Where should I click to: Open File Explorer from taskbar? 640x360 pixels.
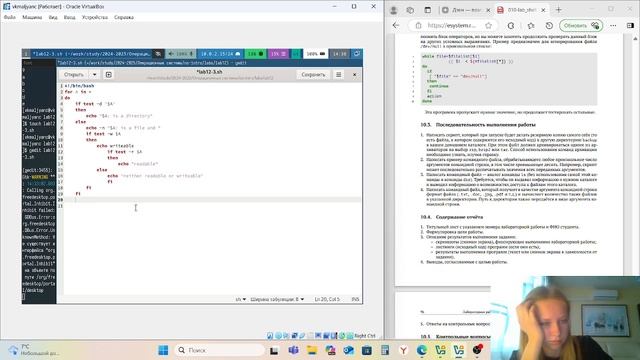point(312,350)
